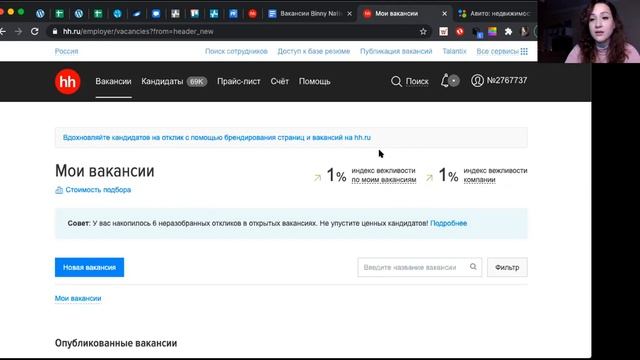
Task: Follow the Поиск сотрудников link
Action: click(x=236, y=51)
